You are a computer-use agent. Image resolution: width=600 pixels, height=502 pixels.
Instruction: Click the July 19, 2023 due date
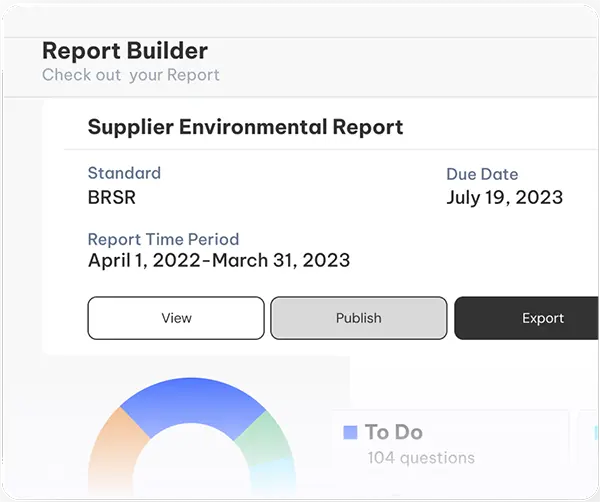pyautogui.click(x=505, y=198)
